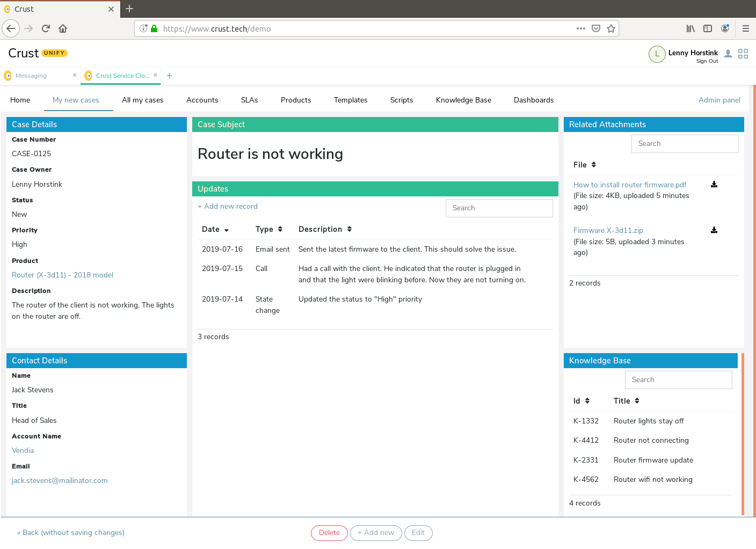Screen dimensions: 756x549
Task: Select K-2331 Router firmware update row
Action: [x=651, y=460]
